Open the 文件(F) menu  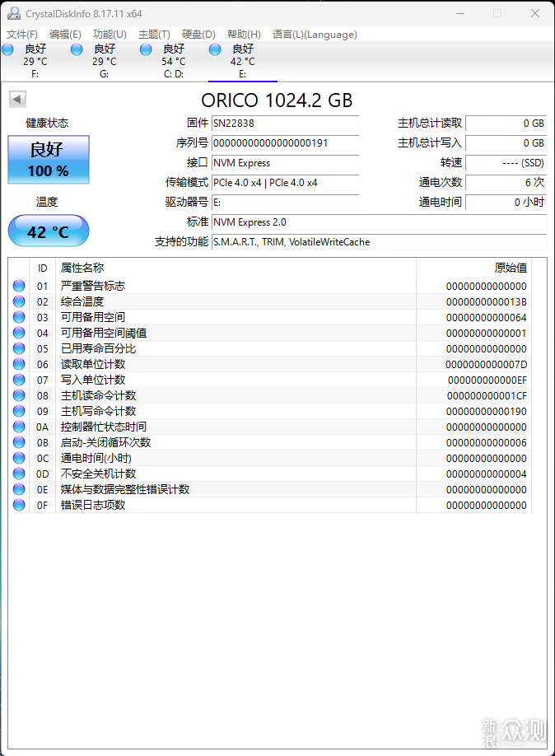pyautogui.click(x=22, y=35)
